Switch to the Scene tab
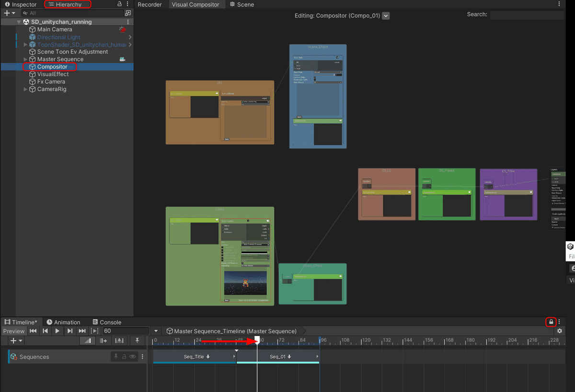The image size is (575, 392). (242, 4)
